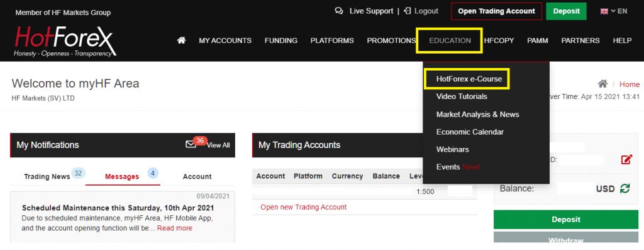The image size is (644, 250).
Task: Click the 1:500 leverage cell
Action: point(425,191)
